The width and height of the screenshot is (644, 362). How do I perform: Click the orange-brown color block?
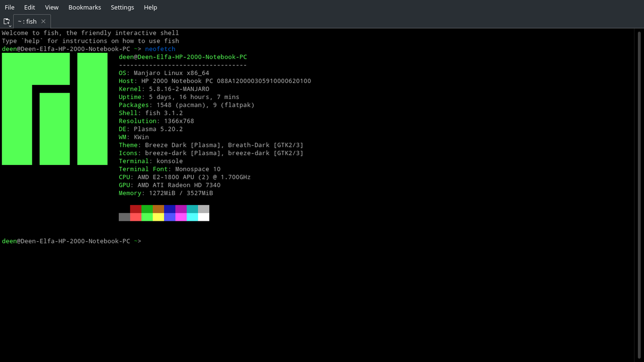(158, 209)
